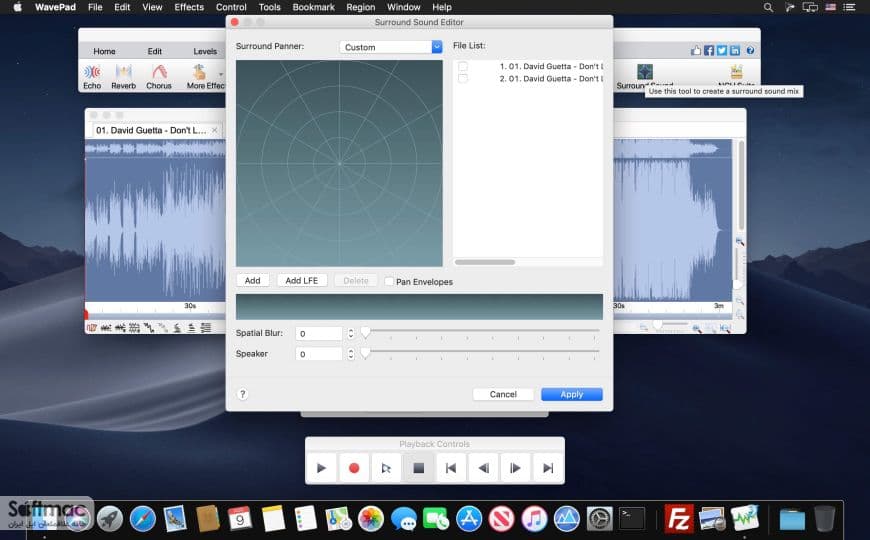Click the dialog's help question mark button
The height and width of the screenshot is (540, 870).
pos(242,394)
